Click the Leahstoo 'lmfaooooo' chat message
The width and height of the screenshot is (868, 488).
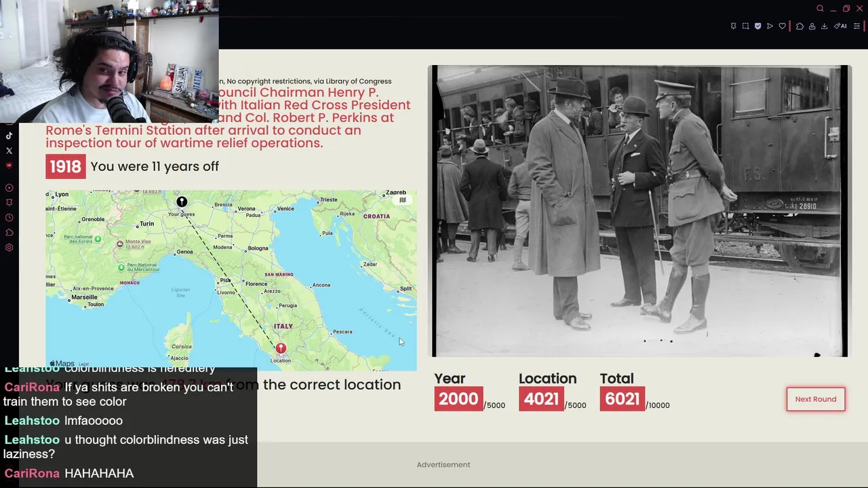[64, 421]
